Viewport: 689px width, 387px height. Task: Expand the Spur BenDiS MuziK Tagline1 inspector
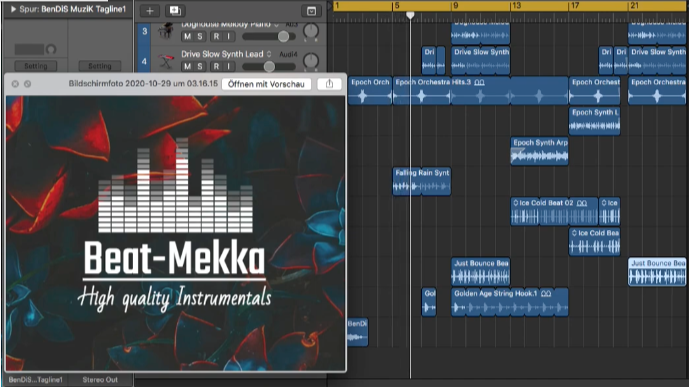click(x=13, y=9)
